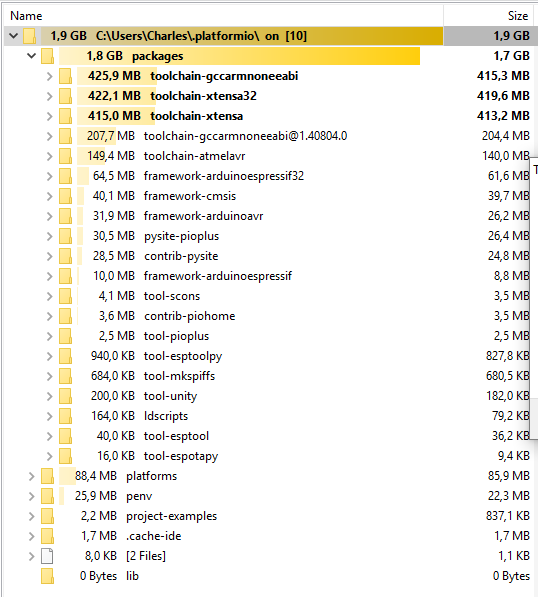Expand the [2 Files] entry

tap(32, 556)
